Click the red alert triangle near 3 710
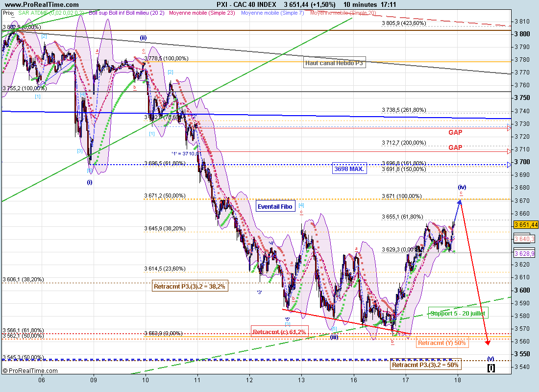Viewport: 539px width, 392px height. coord(509,151)
